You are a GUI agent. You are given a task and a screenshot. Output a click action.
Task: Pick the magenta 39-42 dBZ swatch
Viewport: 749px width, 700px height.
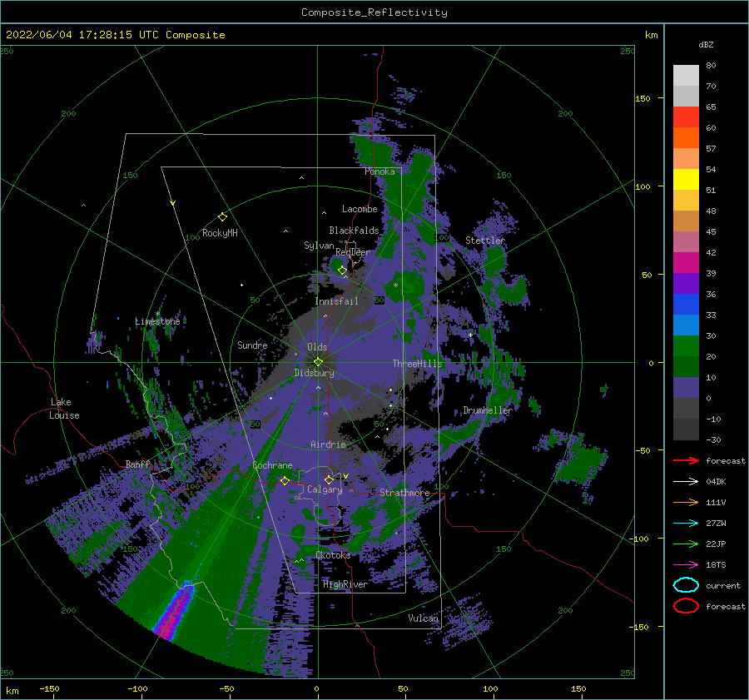click(x=686, y=262)
